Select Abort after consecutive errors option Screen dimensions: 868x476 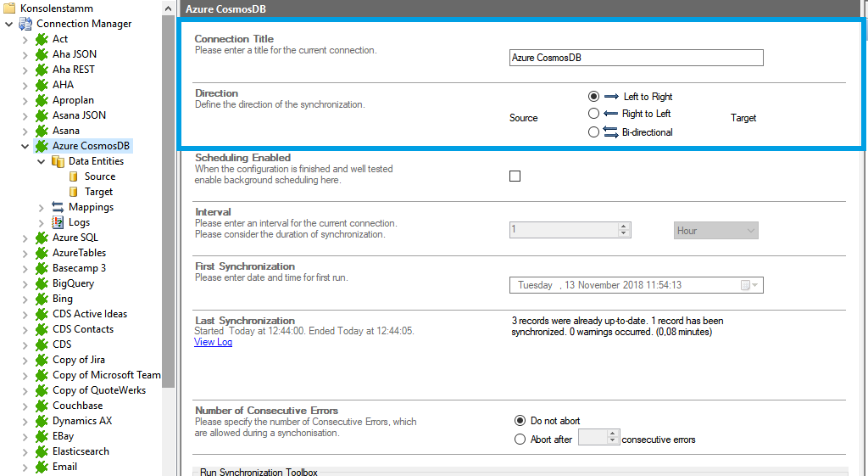[520, 440]
